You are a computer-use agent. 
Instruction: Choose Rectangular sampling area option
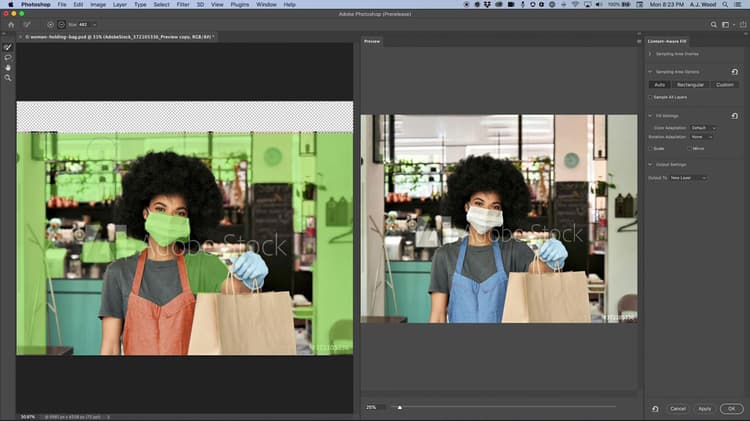tap(690, 85)
